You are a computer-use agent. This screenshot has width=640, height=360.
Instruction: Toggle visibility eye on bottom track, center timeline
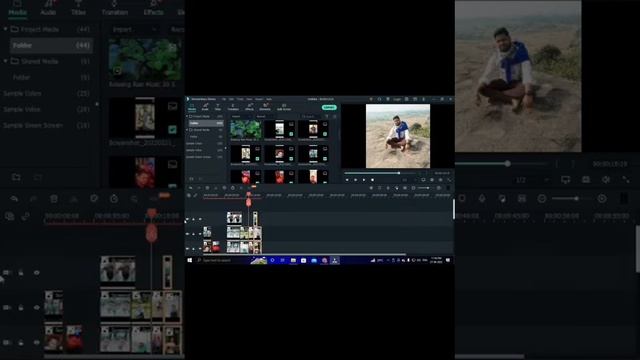coord(200,249)
